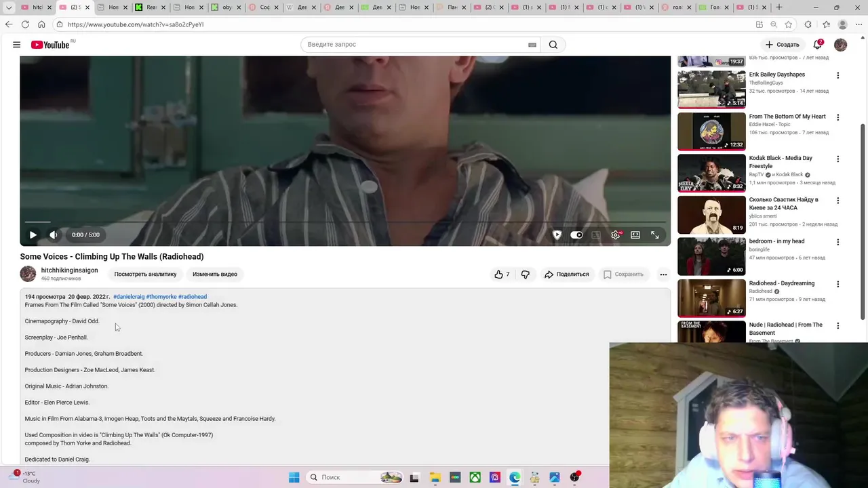Mute the video using the speaker icon

[x=53, y=235]
